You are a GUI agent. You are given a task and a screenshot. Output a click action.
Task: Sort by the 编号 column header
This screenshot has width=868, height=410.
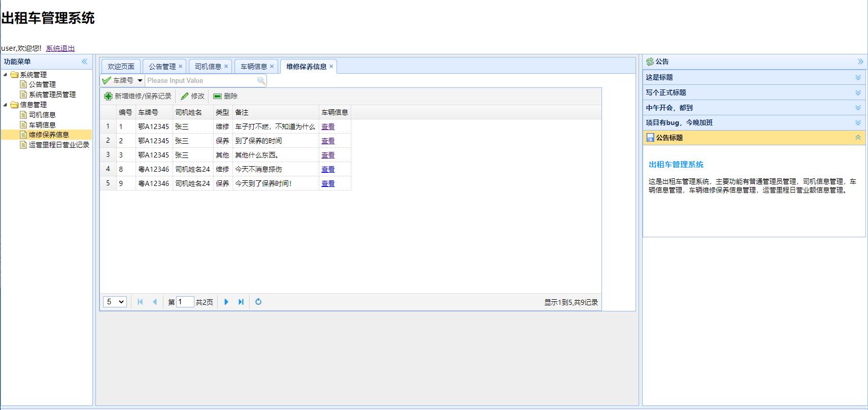[x=126, y=112]
